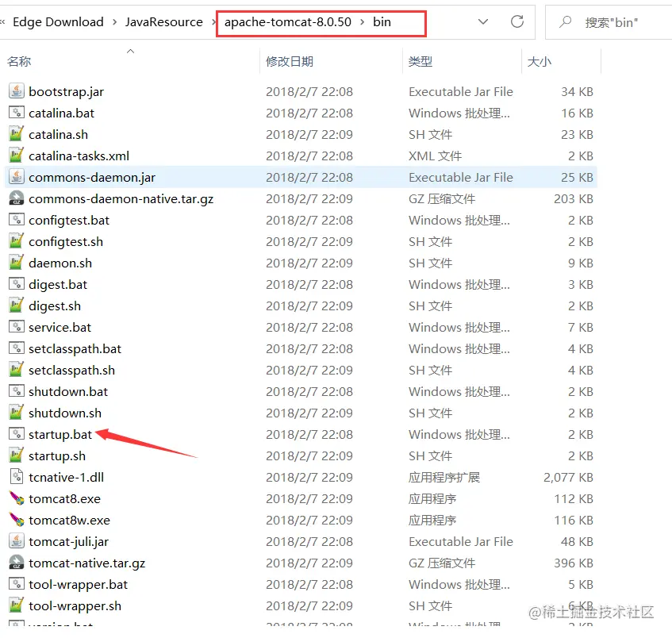Click the tomcat8w.exe feather icon

pos(17,520)
